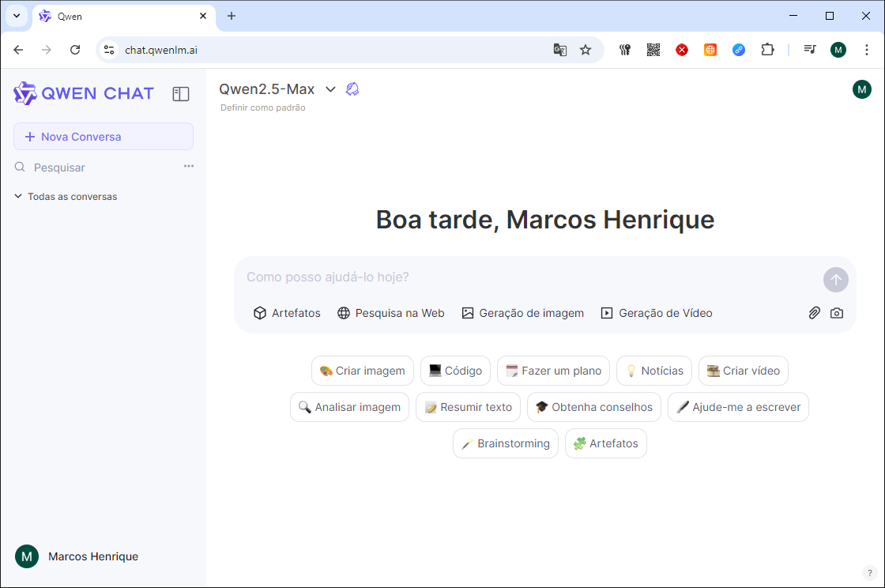Open the camera capture icon

point(837,313)
